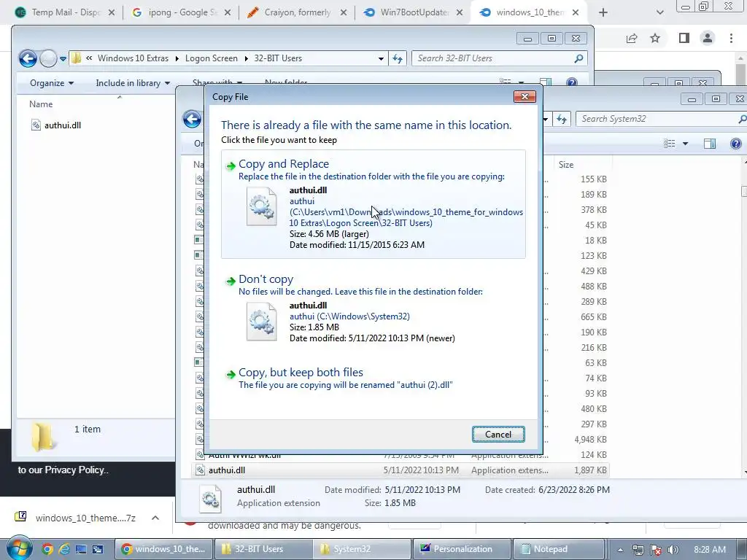Switch to Temp Mail browser tab
Viewport: 747px width, 560px height.
[x=66, y=12]
